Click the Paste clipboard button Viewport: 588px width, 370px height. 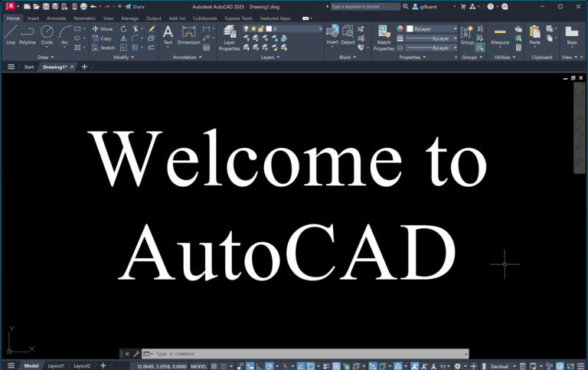coord(534,36)
